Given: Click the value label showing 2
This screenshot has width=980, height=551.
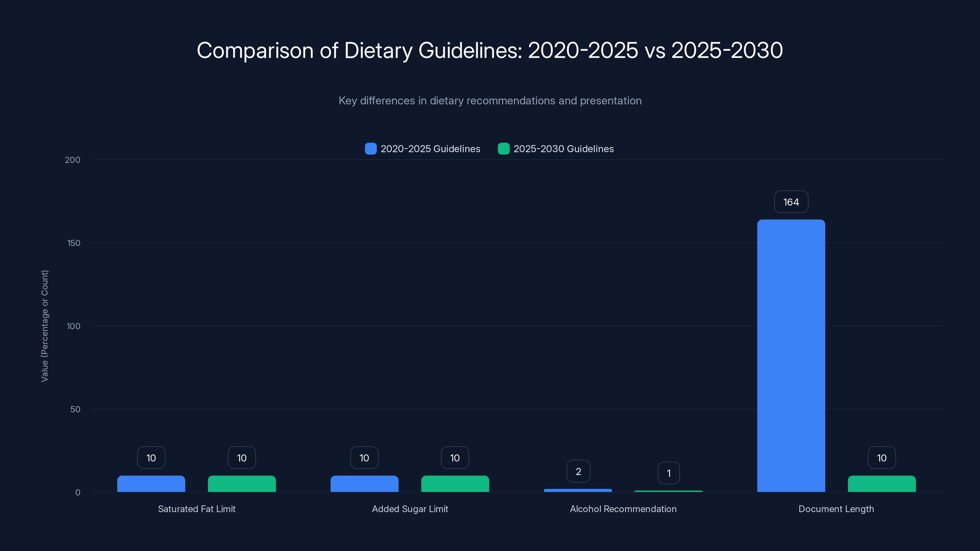Looking at the screenshot, I should pyautogui.click(x=578, y=471).
